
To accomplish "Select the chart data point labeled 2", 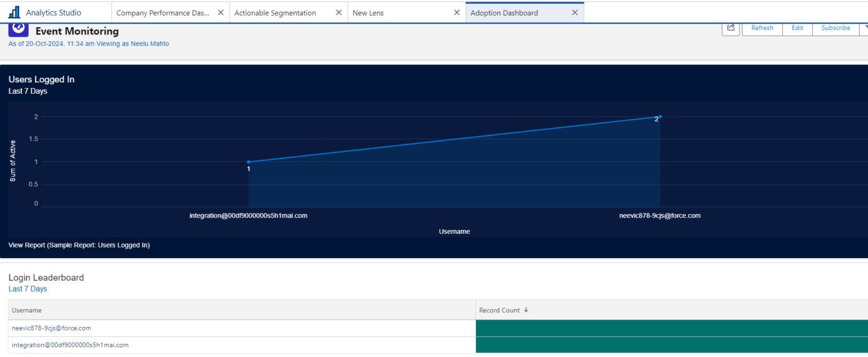I will coord(660,117).
